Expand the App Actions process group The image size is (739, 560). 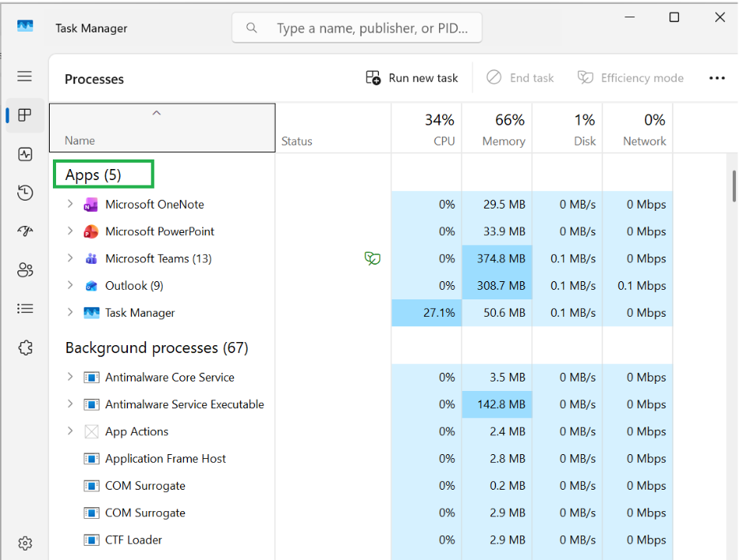[69, 430]
